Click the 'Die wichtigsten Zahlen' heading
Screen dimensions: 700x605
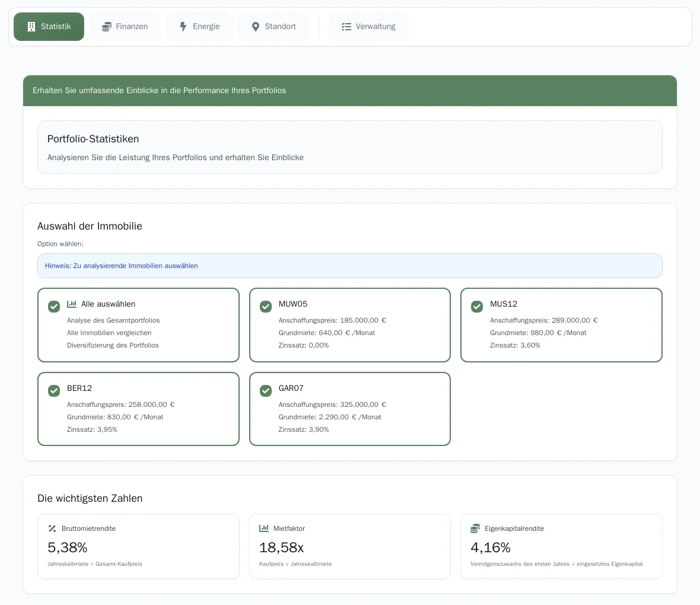90,498
